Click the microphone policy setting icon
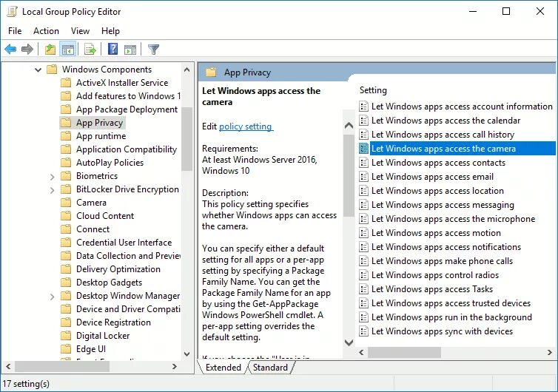 tap(363, 219)
